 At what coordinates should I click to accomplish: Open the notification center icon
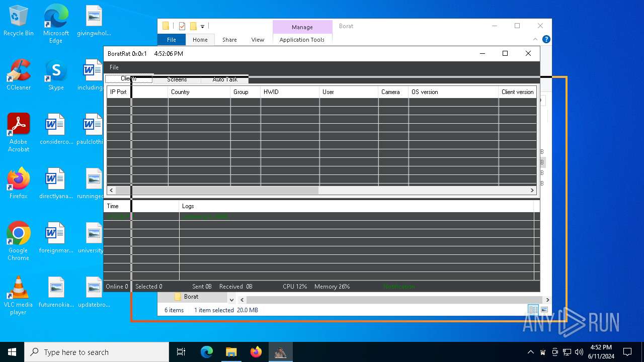click(x=627, y=352)
